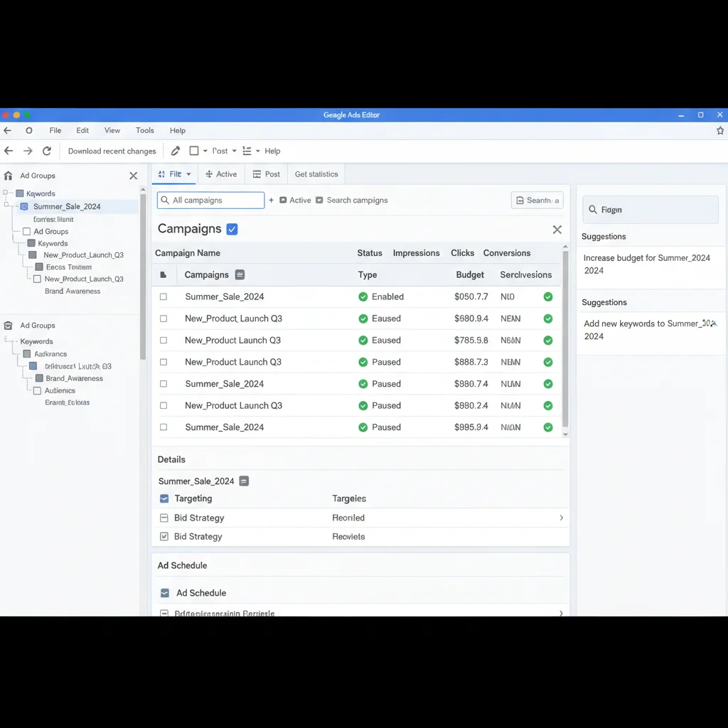
Task: Click the status icon in the $995.9.4 row
Action: point(363,427)
